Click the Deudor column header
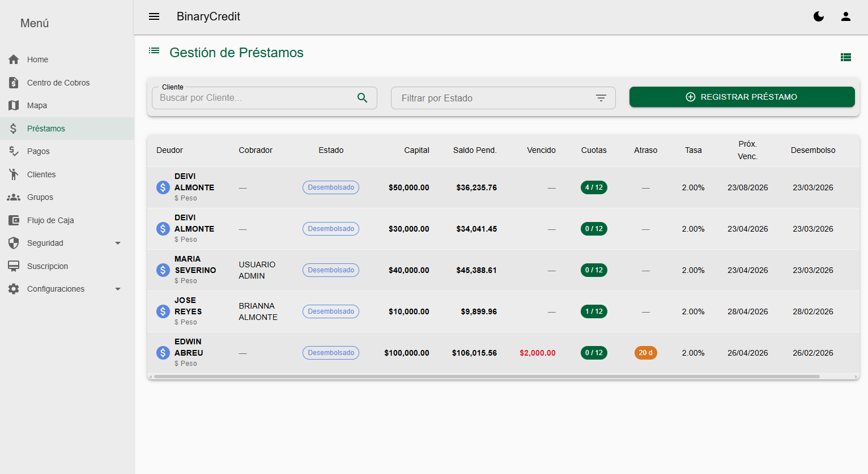 pyautogui.click(x=169, y=150)
